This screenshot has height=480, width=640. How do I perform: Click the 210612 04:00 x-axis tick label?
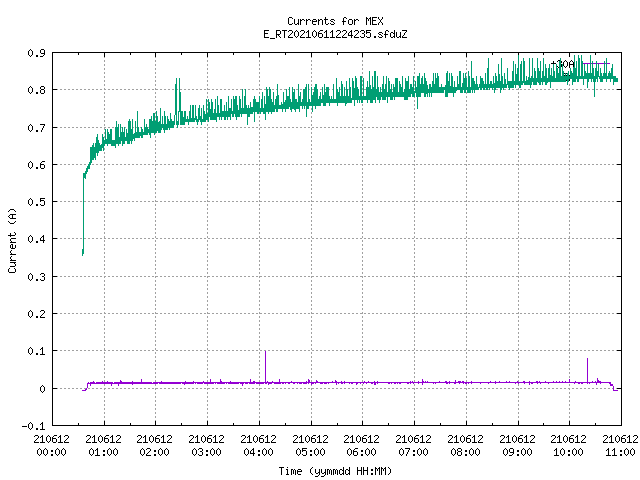click(258, 446)
